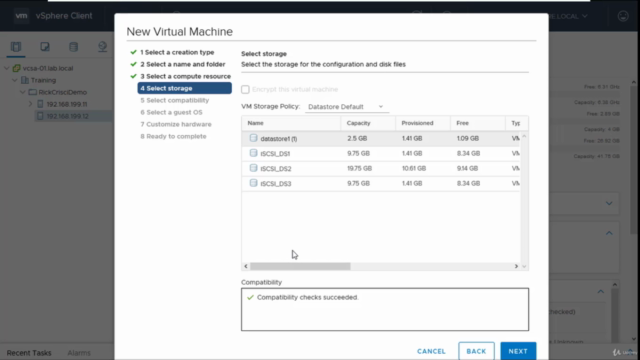Image resolution: width=640 pixels, height=360 pixels.
Task: Open the VM Storage Policy dropdown
Action: click(346, 107)
